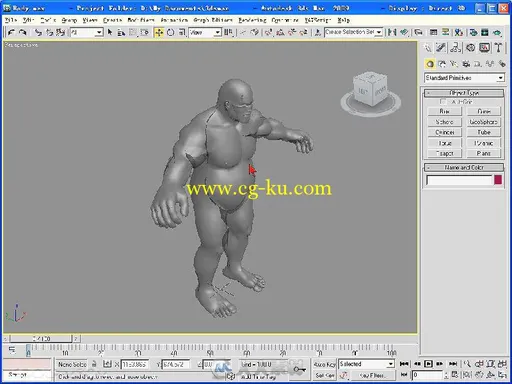The width and height of the screenshot is (512, 384).
Task: Click Use Pivot Point Center icon
Action: [x=228, y=32]
